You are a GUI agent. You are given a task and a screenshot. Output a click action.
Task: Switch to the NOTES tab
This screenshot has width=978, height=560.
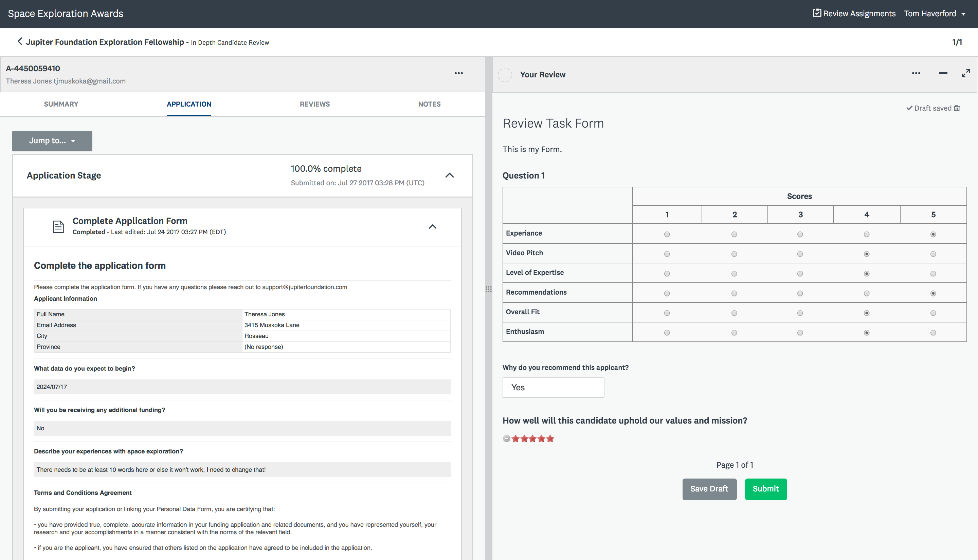click(x=429, y=104)
